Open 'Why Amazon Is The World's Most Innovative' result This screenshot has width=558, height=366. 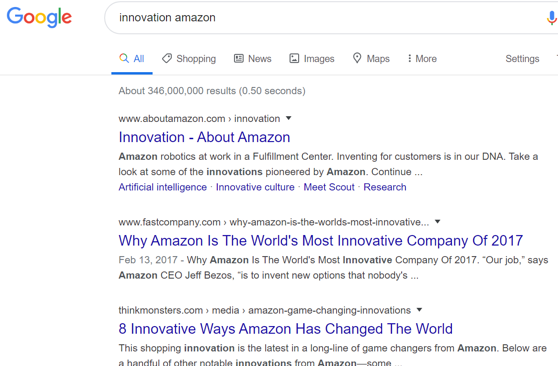[x=321, y=241]
